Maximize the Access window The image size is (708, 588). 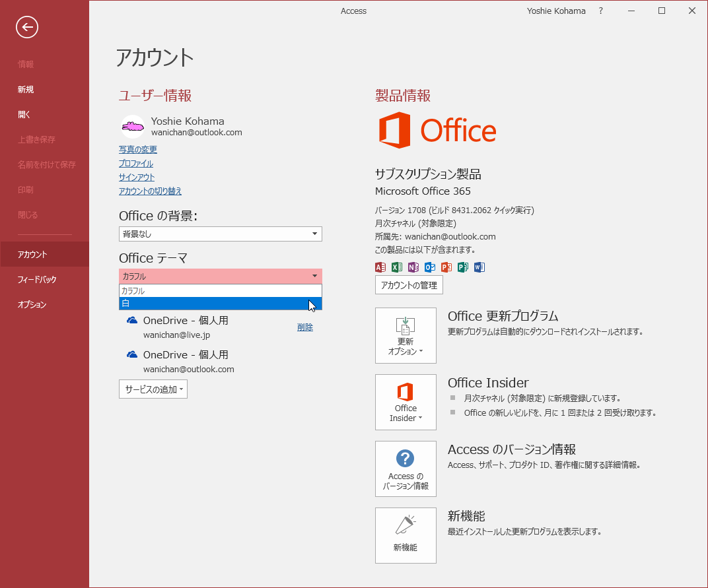point(662,11)
